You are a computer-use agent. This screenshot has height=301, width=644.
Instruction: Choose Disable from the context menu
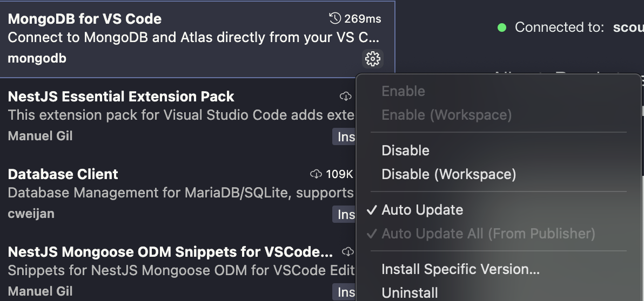[x=405, y=150]
